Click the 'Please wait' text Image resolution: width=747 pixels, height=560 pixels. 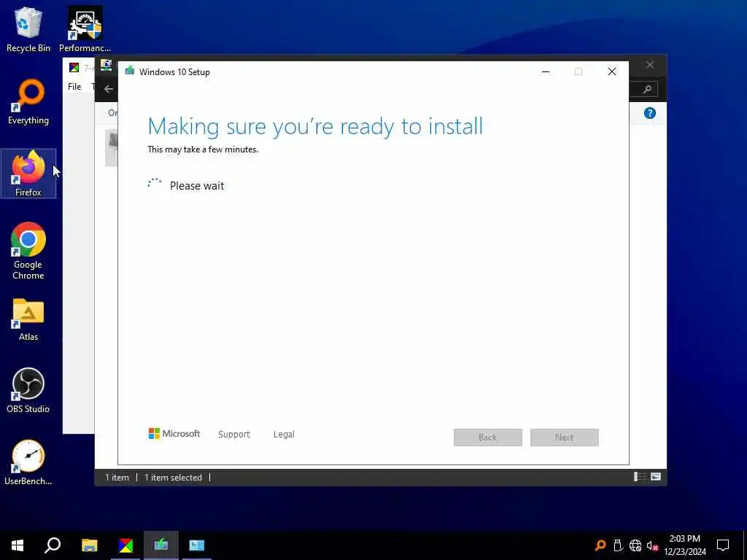click(x=197, y=186)
